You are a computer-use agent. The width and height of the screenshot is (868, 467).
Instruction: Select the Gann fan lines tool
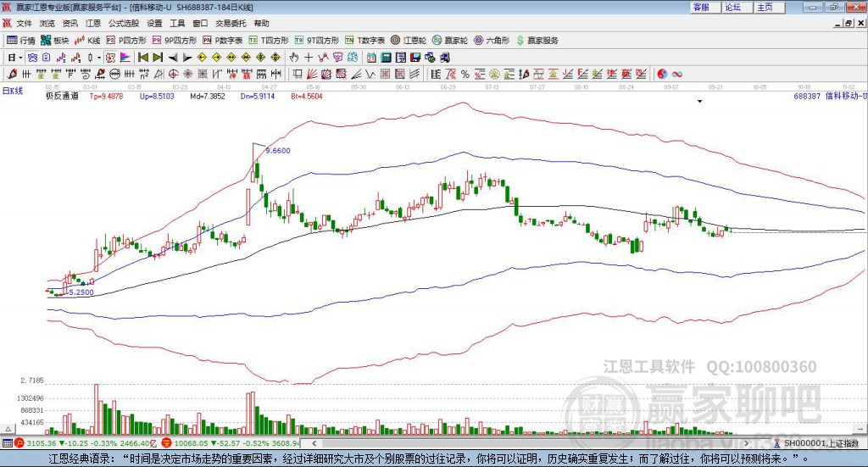pos(311,74)
